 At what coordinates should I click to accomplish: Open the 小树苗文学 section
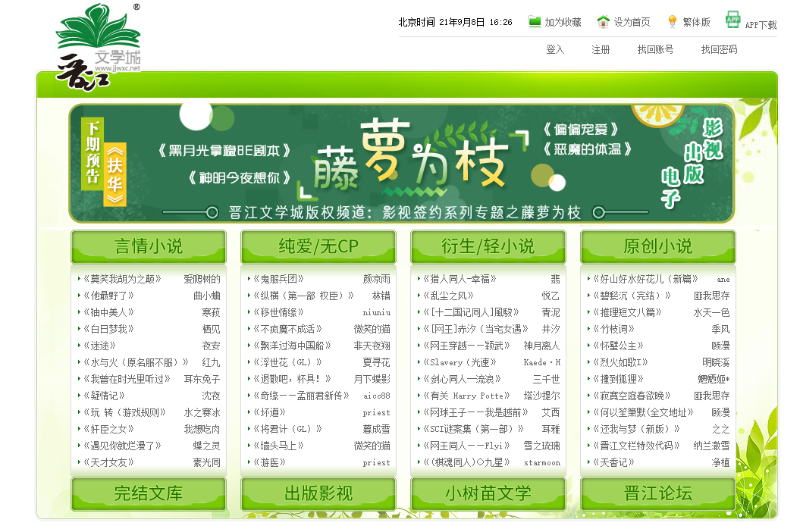tap(488, 493)
